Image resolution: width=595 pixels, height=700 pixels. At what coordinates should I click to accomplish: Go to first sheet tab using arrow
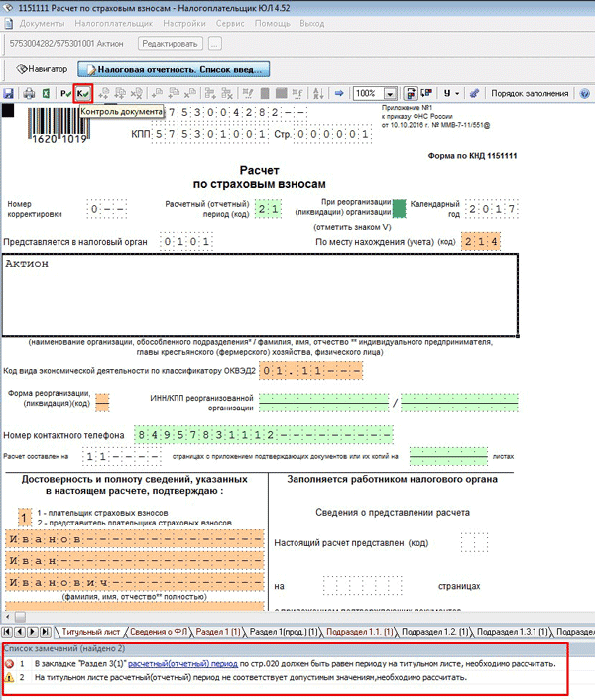click(x=9, y=631)
